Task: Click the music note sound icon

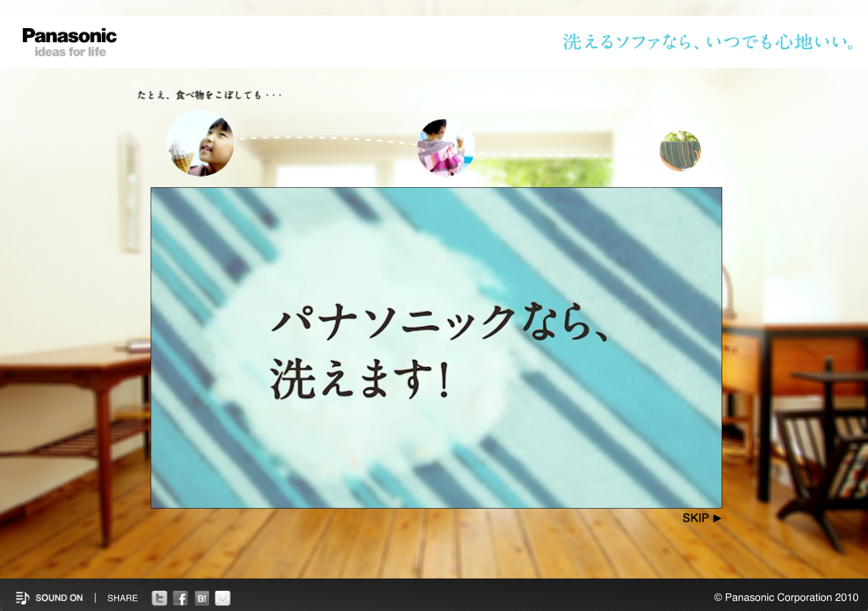Action: (22, 598)
